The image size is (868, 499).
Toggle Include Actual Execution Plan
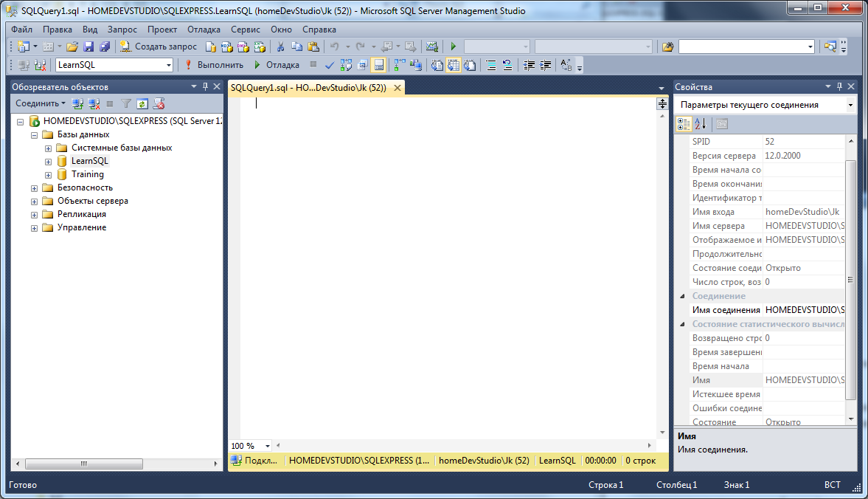pos(399,66)
